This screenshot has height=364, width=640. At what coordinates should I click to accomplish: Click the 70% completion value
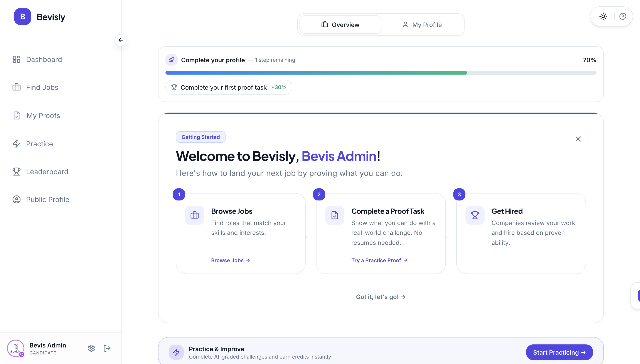(589, 60)
